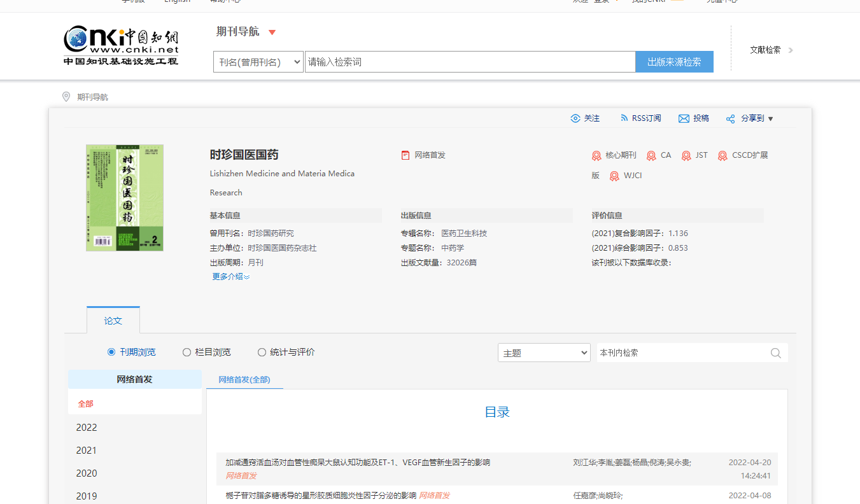Click the 目录 heading
This screenshot has width=860, height=504.
click(497, 412)
